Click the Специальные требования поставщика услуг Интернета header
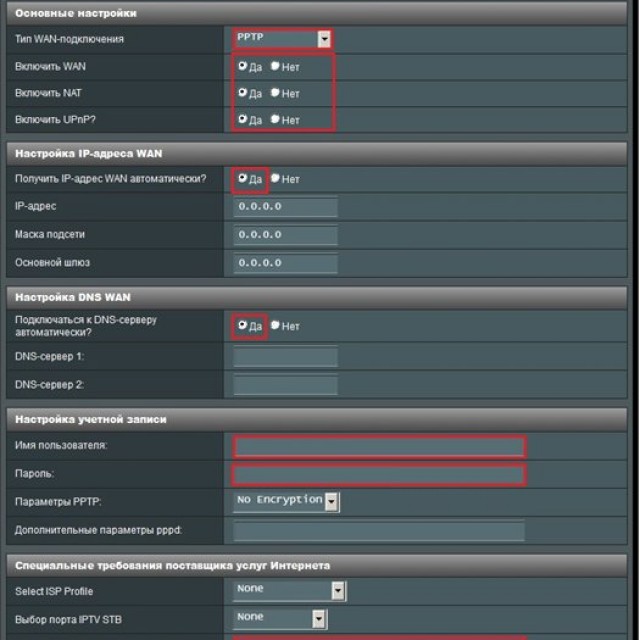 [317, 566]
